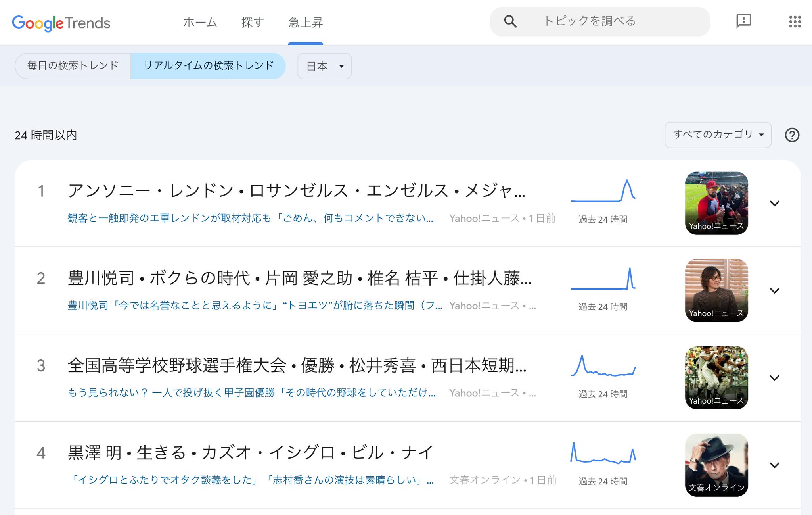Click the トピックを調べる search field
812x515 pixels.
600,21
